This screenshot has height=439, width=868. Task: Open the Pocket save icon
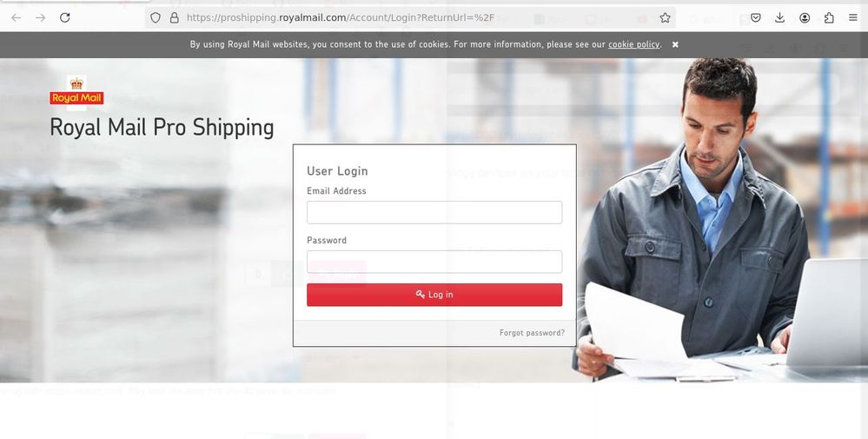click(x=756, y=17)
